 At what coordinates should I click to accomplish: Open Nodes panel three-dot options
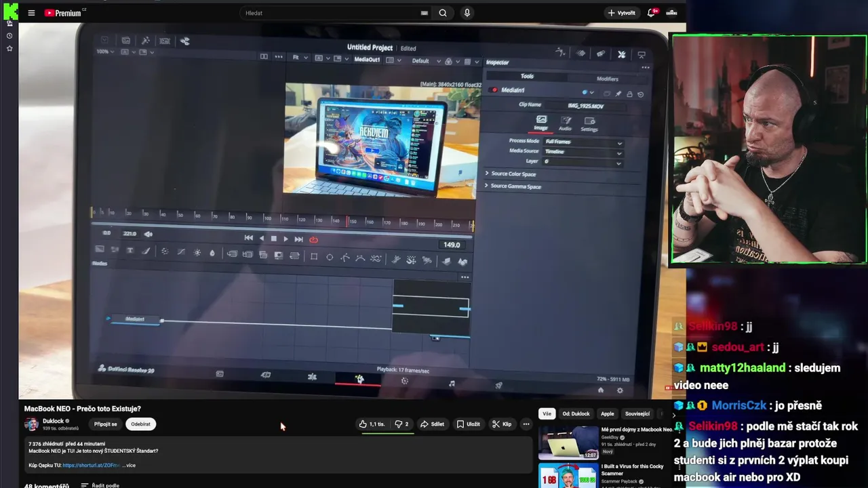click(465, 277)
